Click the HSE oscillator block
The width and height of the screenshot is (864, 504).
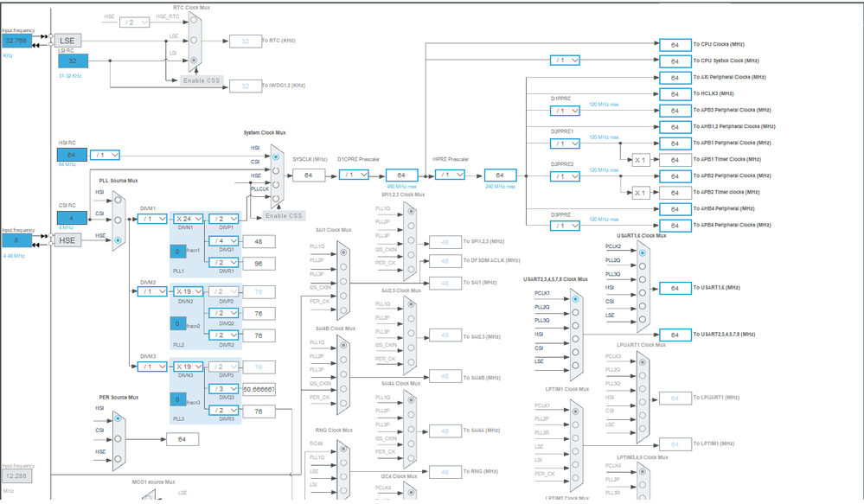tap(68, 240)
